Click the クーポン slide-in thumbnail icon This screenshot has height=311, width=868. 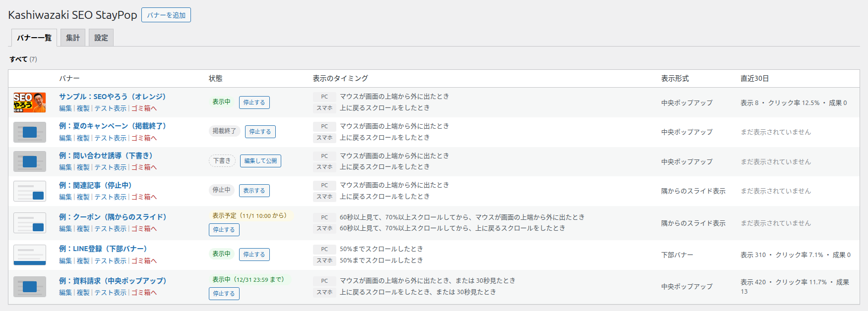click(30, 223)
